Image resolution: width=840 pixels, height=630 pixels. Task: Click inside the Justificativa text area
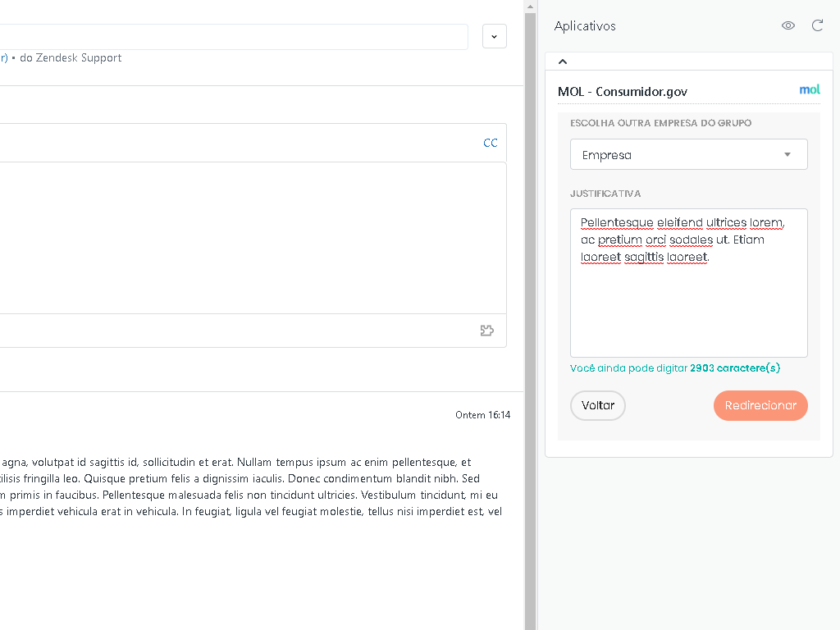click(688, 304)
